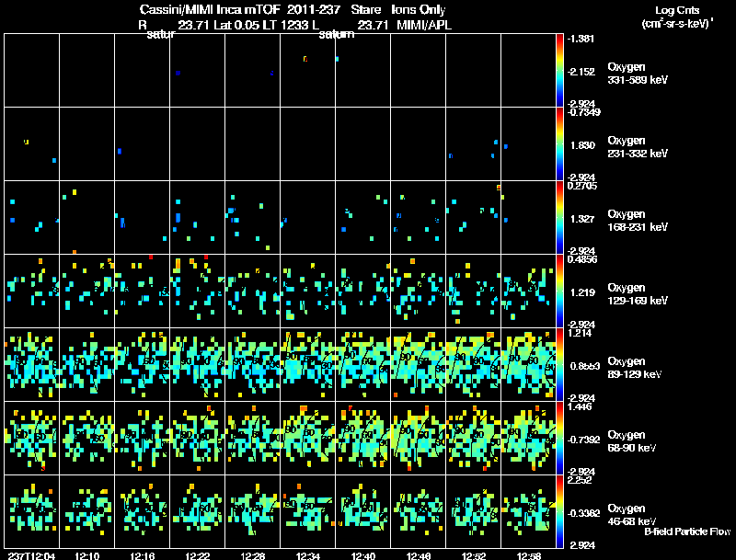This screenshot has height=560, width=736.
Task: Click the '12:10' time axis label
Action: pyautogui.click(x=86, y=555)
